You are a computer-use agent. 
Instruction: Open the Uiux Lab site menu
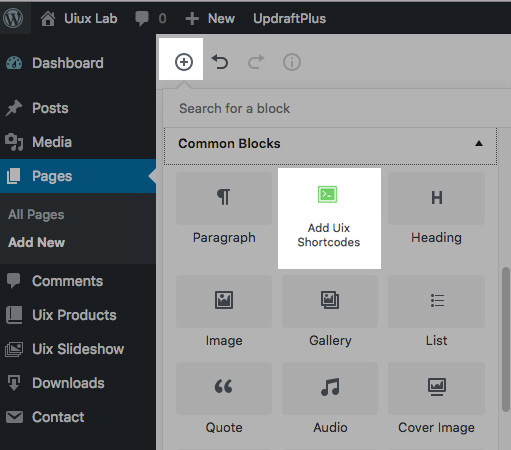tap(79, 18)
